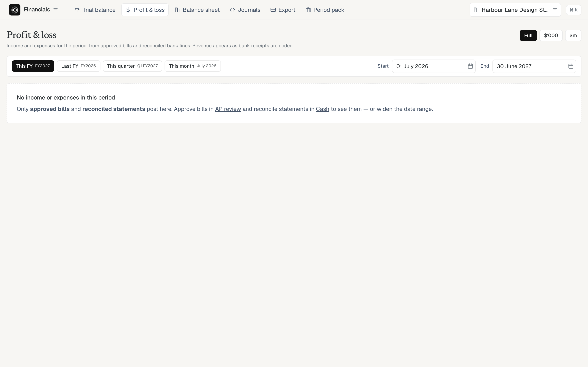588x367 pixels.
Task: Open the Harbour Lane Design entity selector
Action: tap(515, 10)
